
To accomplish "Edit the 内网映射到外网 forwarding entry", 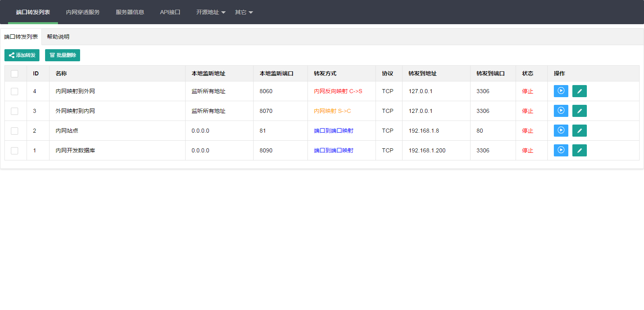I will pos(579,91).
